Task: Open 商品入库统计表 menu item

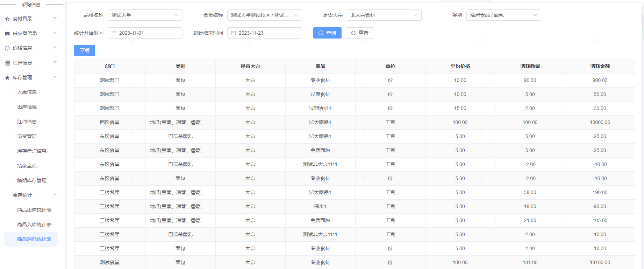Action: [34, 225]
